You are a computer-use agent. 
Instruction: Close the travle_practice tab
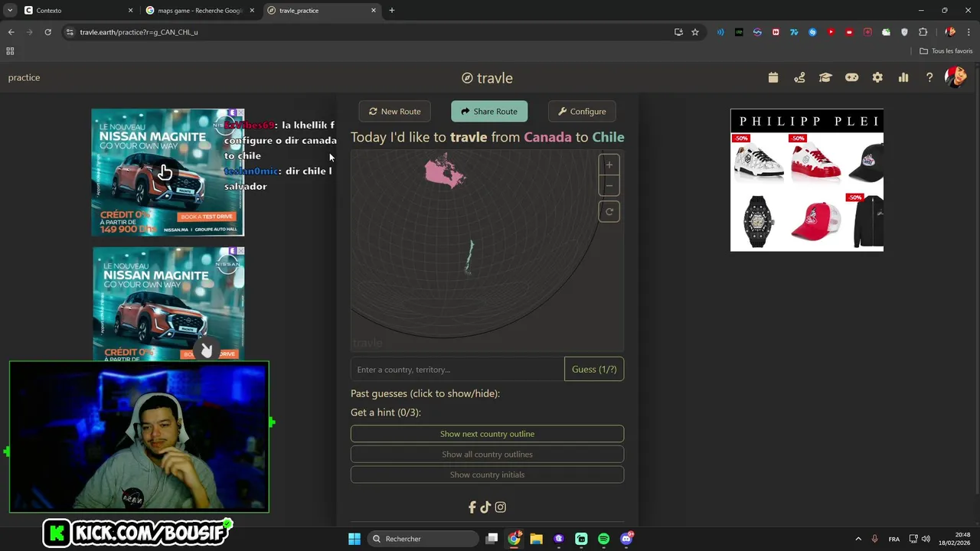[x=374, y=11]
